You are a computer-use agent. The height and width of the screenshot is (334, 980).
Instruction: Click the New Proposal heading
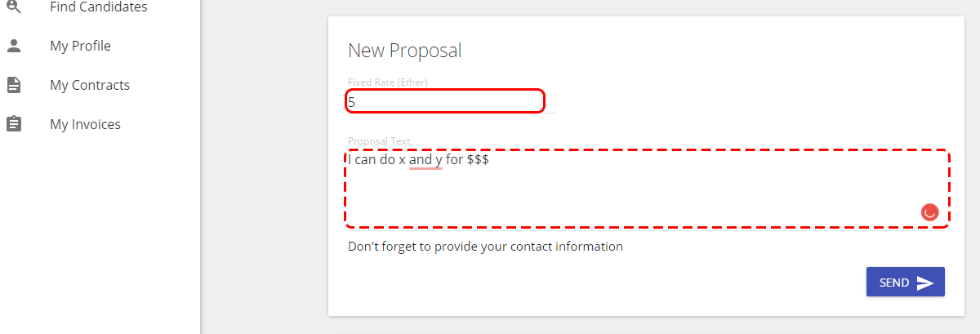pos(404,51)
